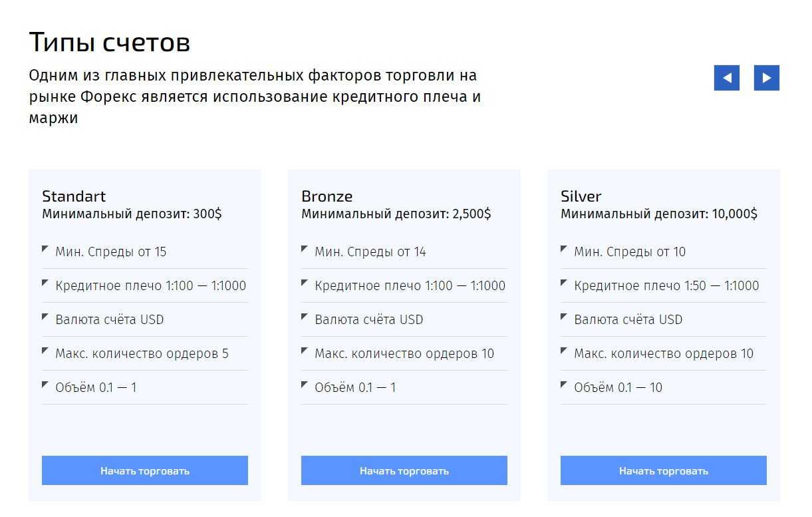Select the Bronze account title
The width and height of the screenshot is (812, 517).
pyautogui.click(x=327, y=196)
